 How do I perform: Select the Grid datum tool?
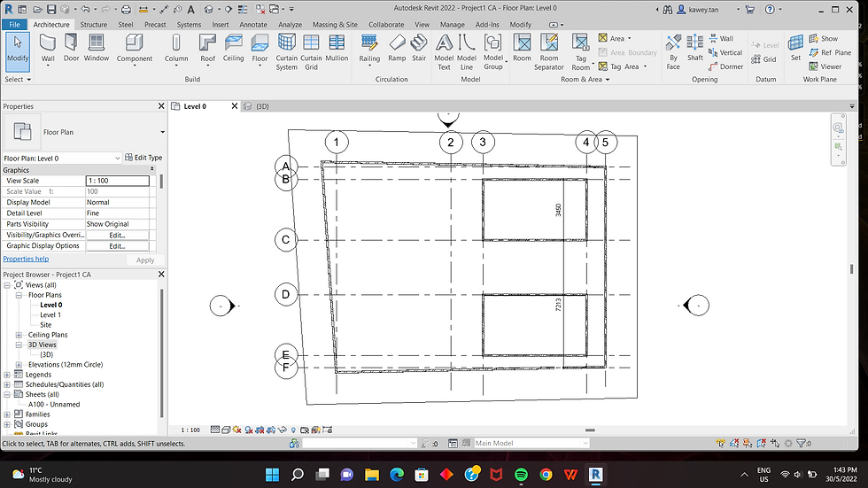pos(763,59)
